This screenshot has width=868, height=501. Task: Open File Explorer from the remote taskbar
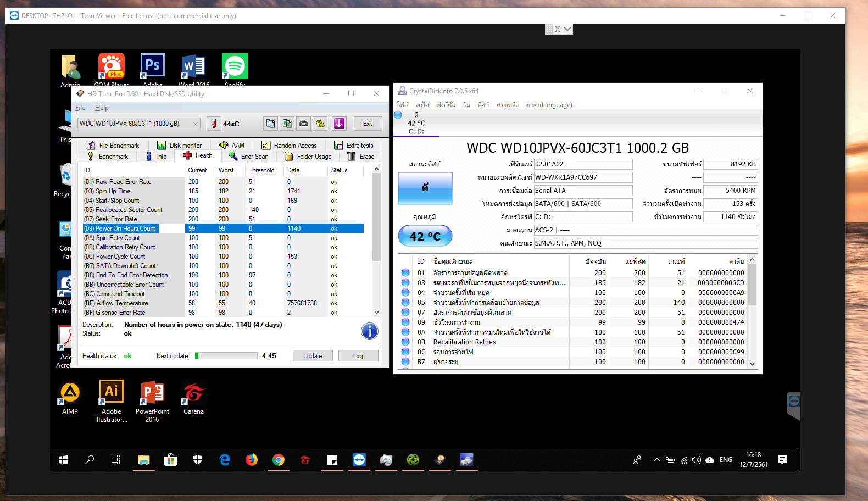[x=144, y=460]
